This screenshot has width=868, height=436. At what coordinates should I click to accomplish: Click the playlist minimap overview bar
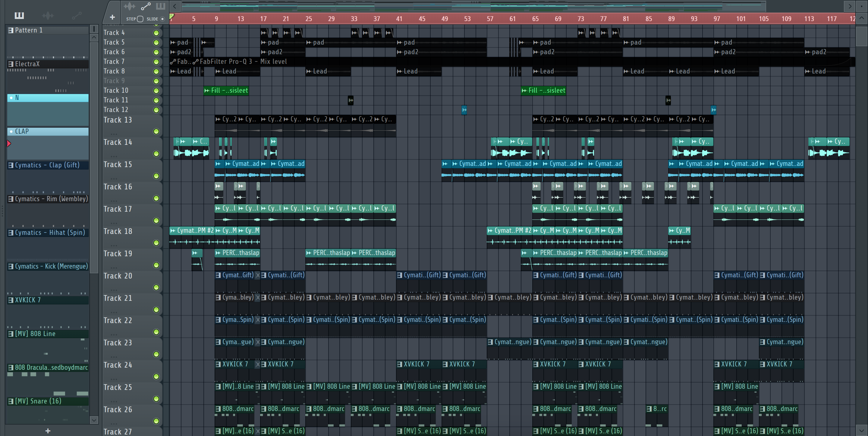(473, 6)
